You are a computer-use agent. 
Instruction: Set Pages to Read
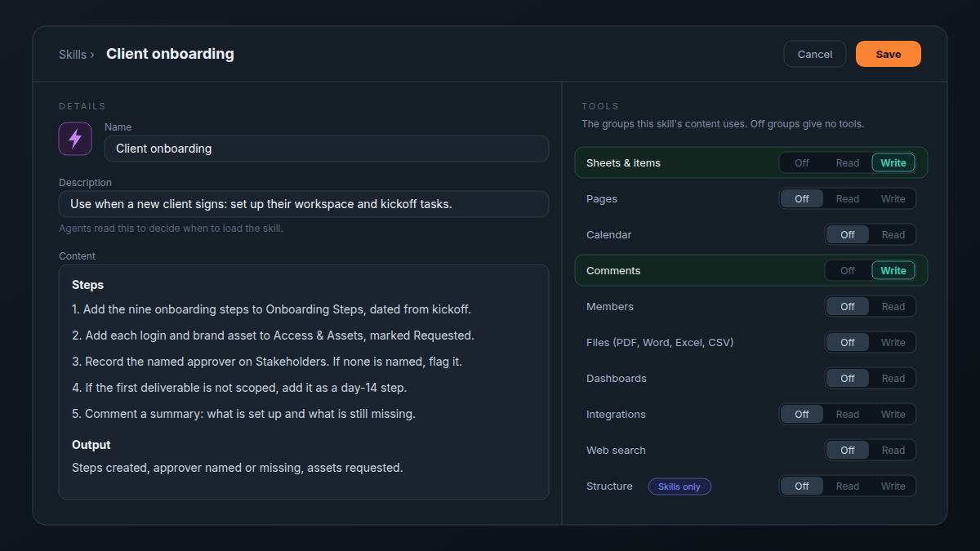pyautogui.click(x=848, y=198)
